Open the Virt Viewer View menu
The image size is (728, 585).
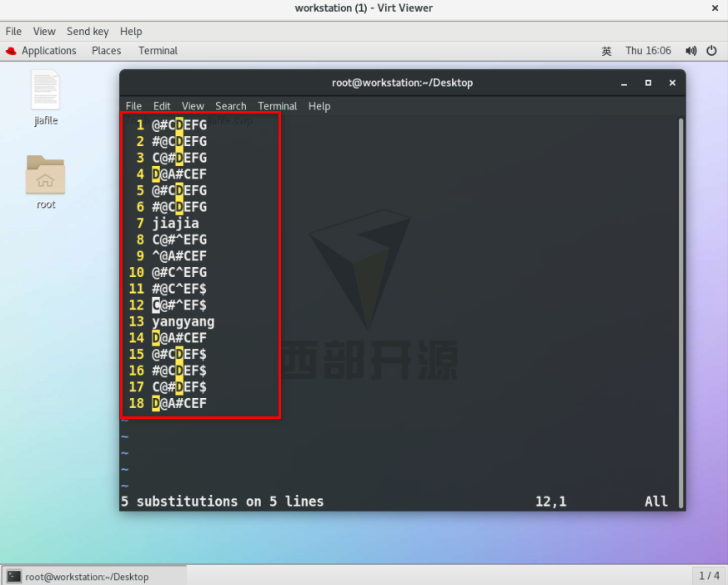click(44, 31)
